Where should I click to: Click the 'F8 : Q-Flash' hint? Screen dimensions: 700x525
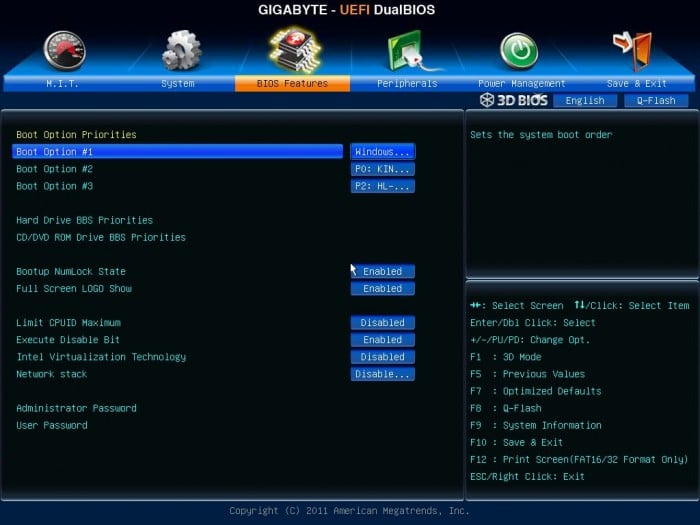[506, 408]
